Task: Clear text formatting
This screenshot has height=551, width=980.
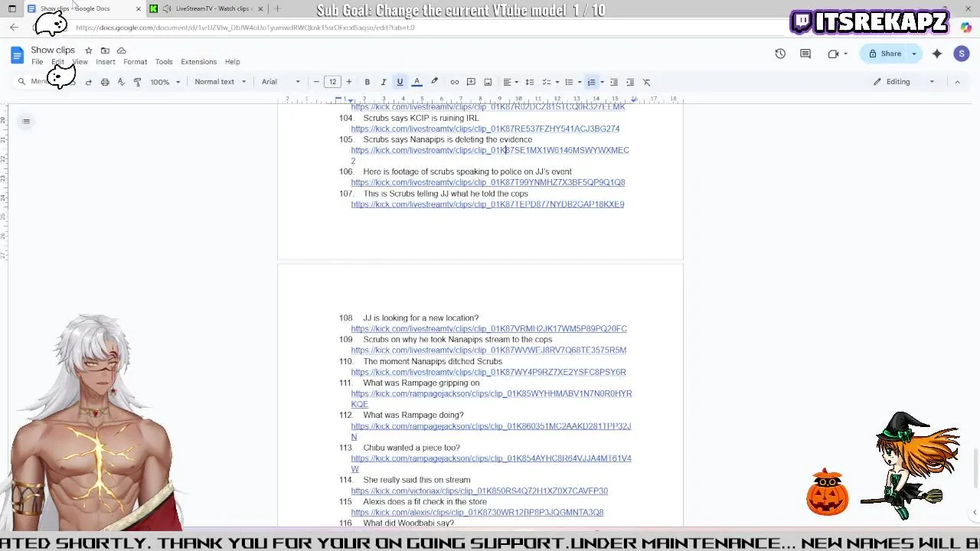Action: click(646, 82)
